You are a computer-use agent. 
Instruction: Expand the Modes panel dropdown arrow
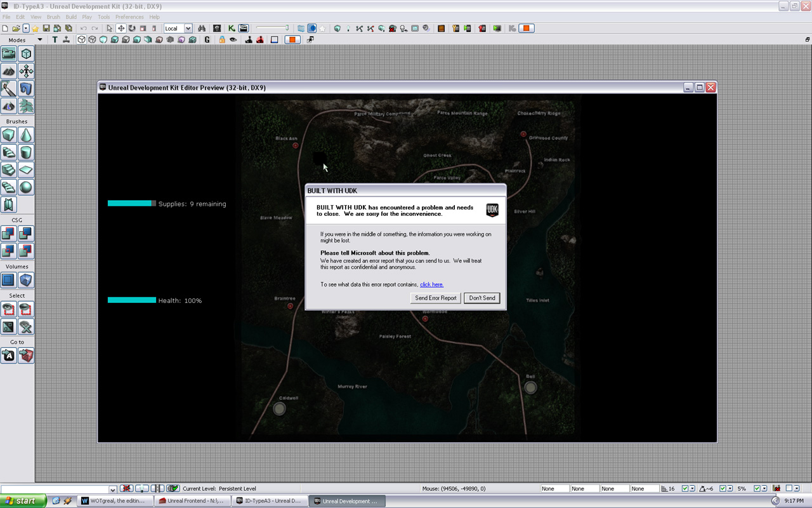40,39
